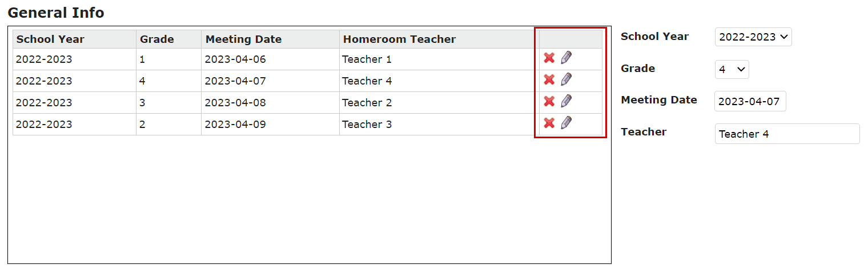Screen dimensions: 868x272
Task: Delete the Teacher 1 row
Action: coord(549,58)
